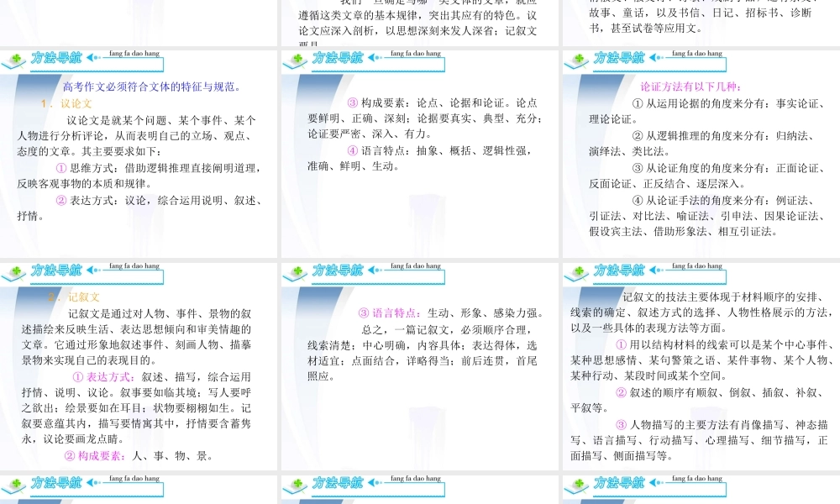
Task: Click 方法导航 title on the 议论文 slide
Action: (56, 58)
